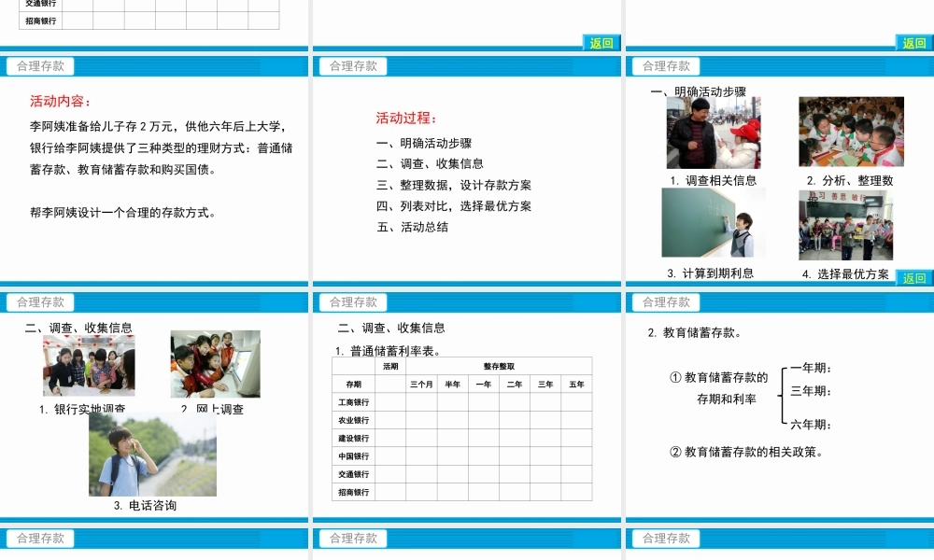Click the caption 4. 选择最优方案
This screenshot has width=934, height=560.
845,273
